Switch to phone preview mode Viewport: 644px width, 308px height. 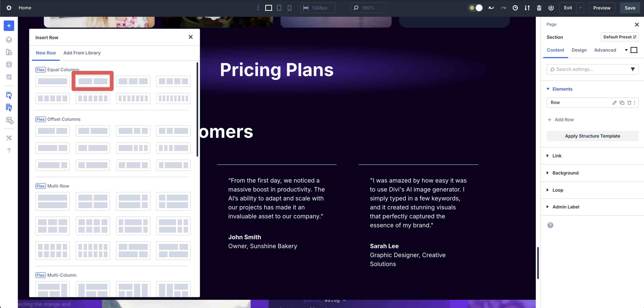(x=289, y=8)
